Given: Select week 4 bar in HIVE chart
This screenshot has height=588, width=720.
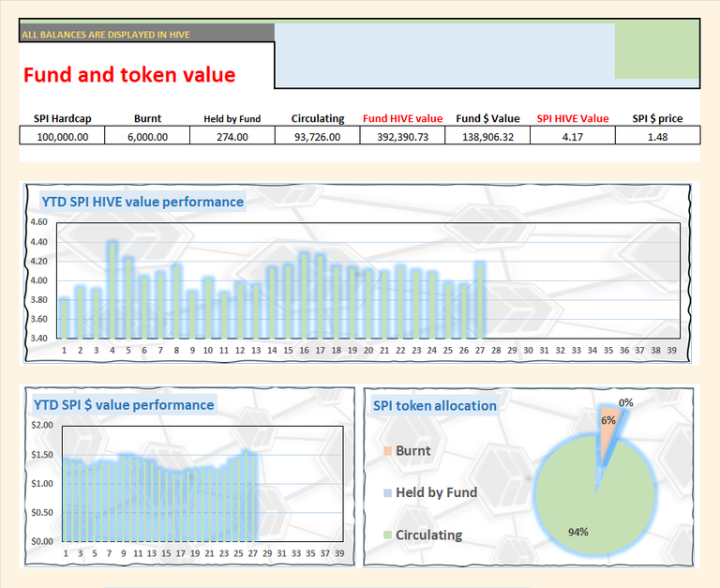Looking at the screenshot, I should pyautogui.click(x=112, y=290).
